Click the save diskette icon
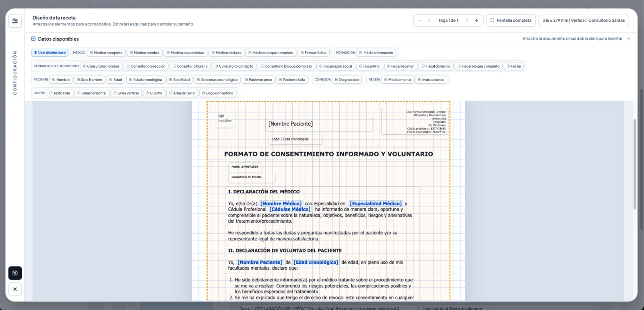Image resolution: width=644 pixels, height=310 pixels. [15, 273]
